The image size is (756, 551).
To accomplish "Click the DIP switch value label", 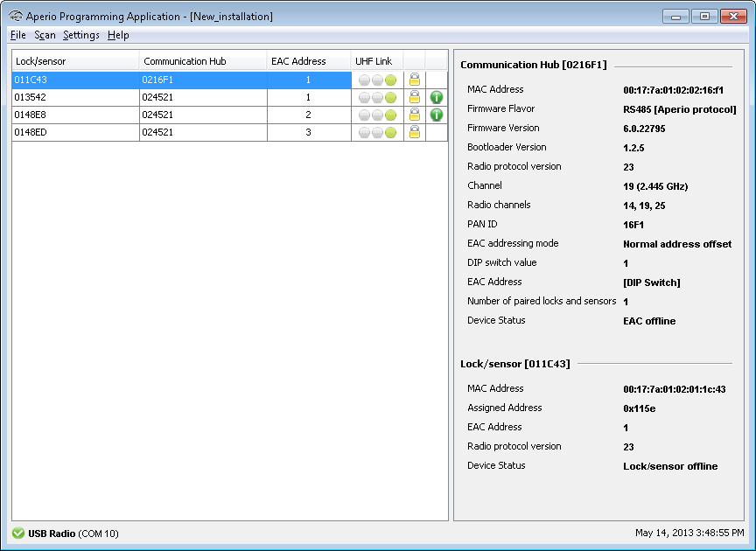I will coord(501,262).
